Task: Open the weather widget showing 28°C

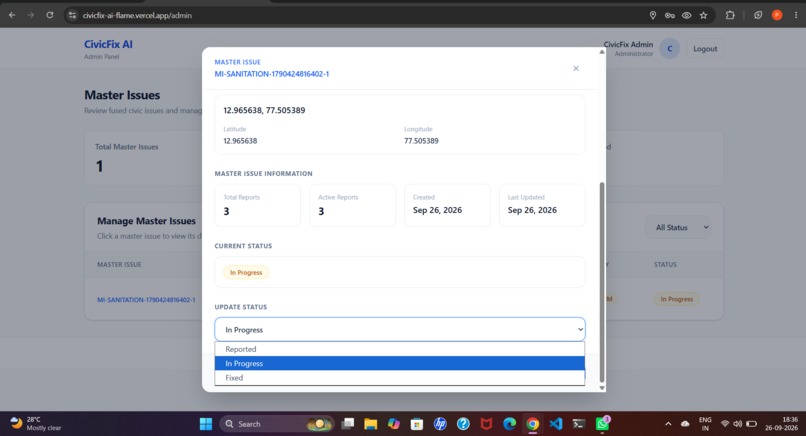Action: pos(35,424)
